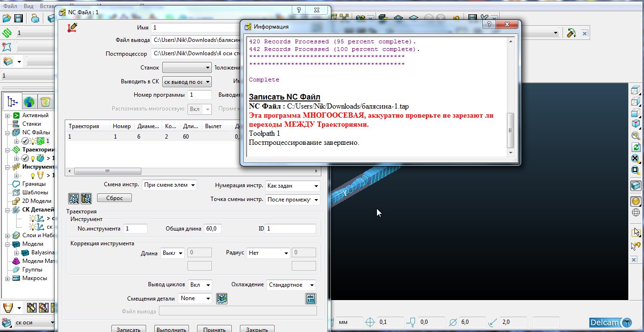Viewport: 644px width, 332px height.
Task: Click the tool magnifier icon beside Сброс
Action: 86,198
